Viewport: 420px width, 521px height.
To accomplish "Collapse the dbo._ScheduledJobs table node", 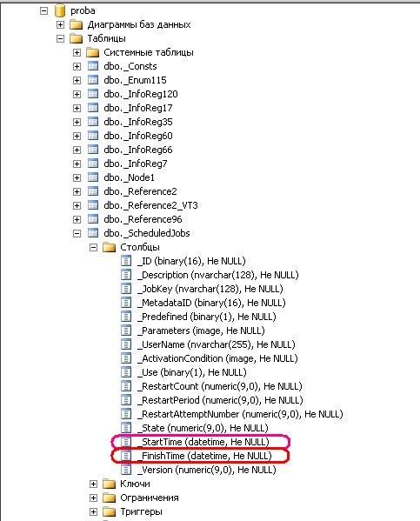I will click(x=77, y=233).
